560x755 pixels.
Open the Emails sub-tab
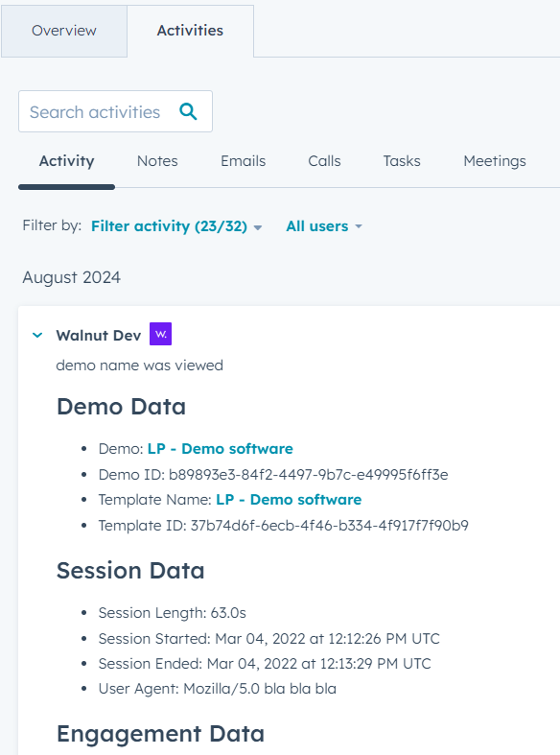click(243, 161)
